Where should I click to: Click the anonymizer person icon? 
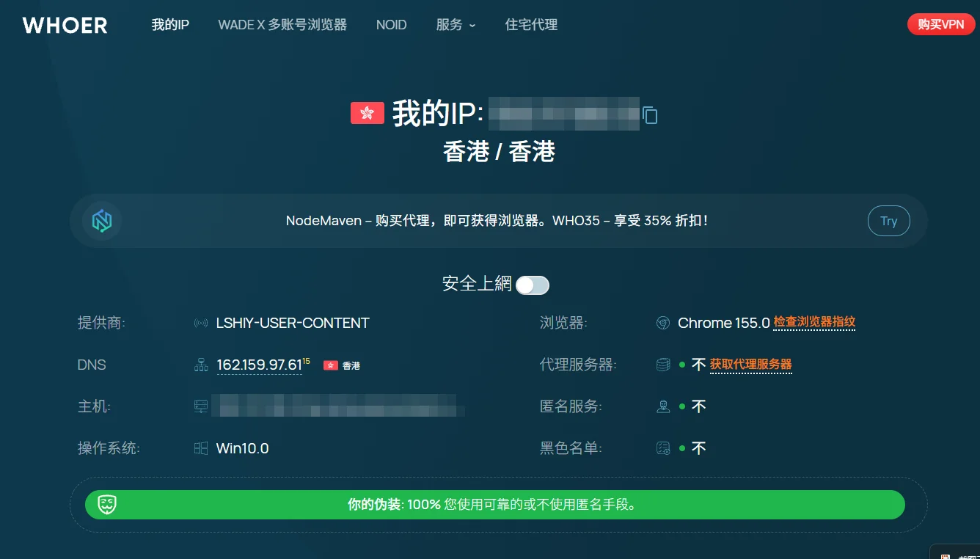click(x=663, y=406)
